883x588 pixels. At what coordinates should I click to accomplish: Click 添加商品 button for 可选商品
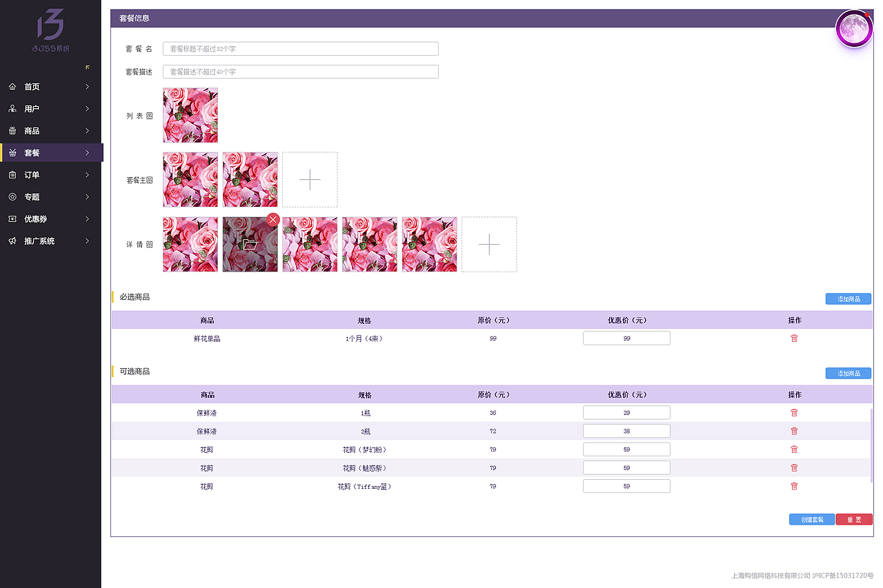point(849,374)
